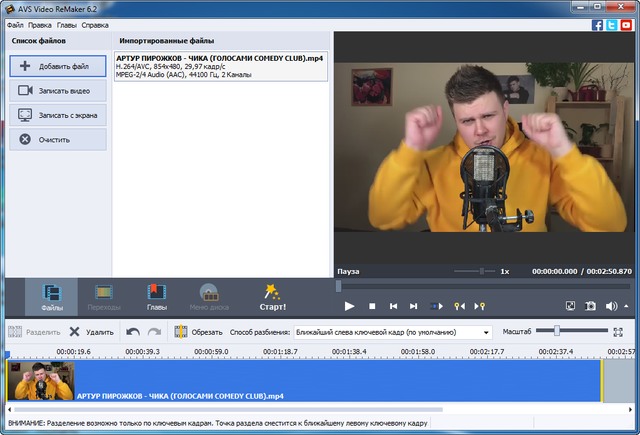Stop video playback
The width and height of the screenshot is (640, 435).
coord(372,306)
